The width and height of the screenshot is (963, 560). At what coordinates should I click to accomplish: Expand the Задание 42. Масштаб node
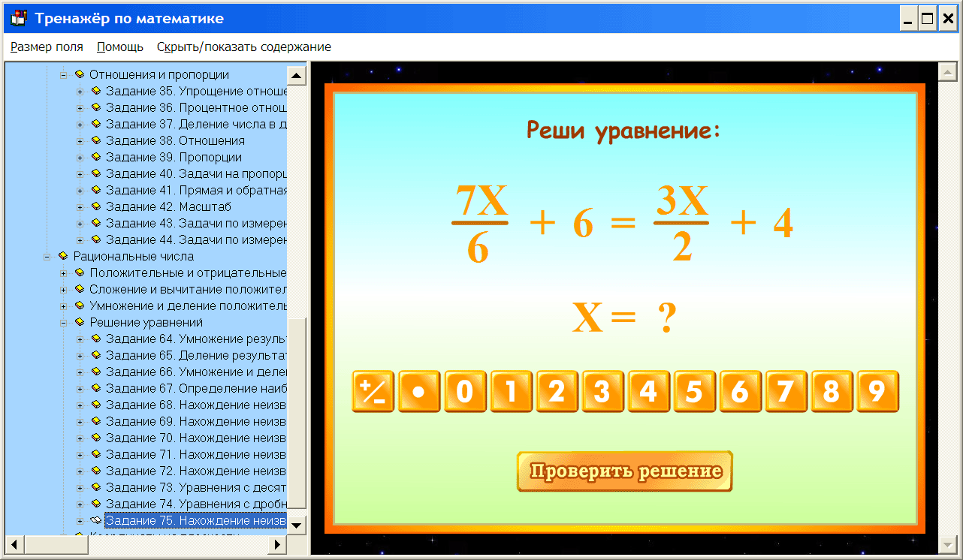click(79, 206)
